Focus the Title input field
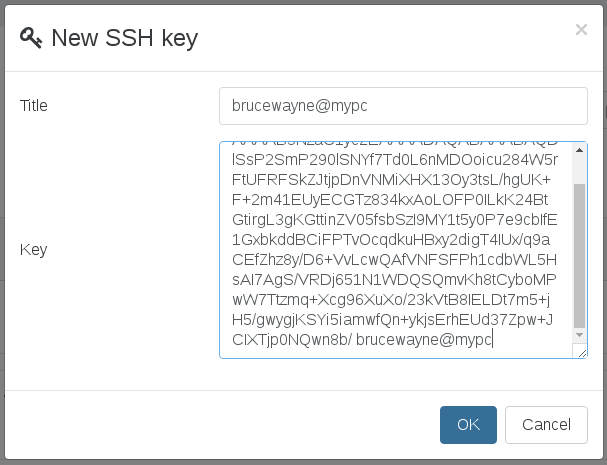607x465 pixels. point(403,106)
